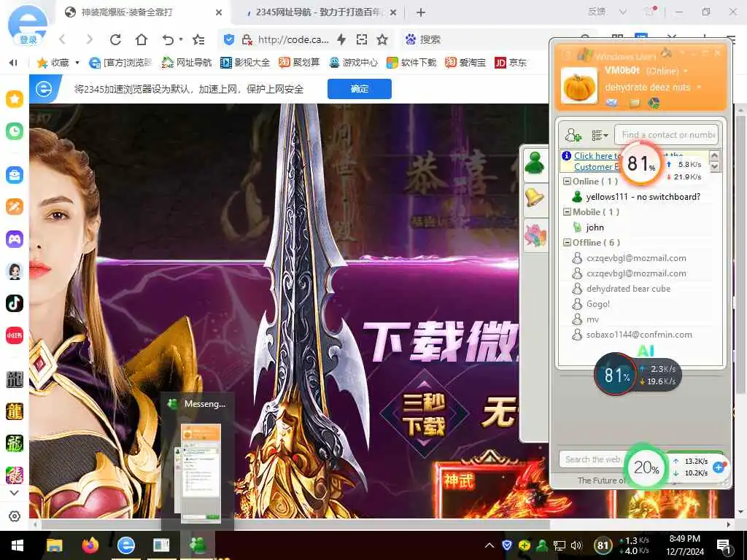Click the green buddy tab beside Messenger
The image size is (747, 560).
pyautogui.click(x=535, y=164)
